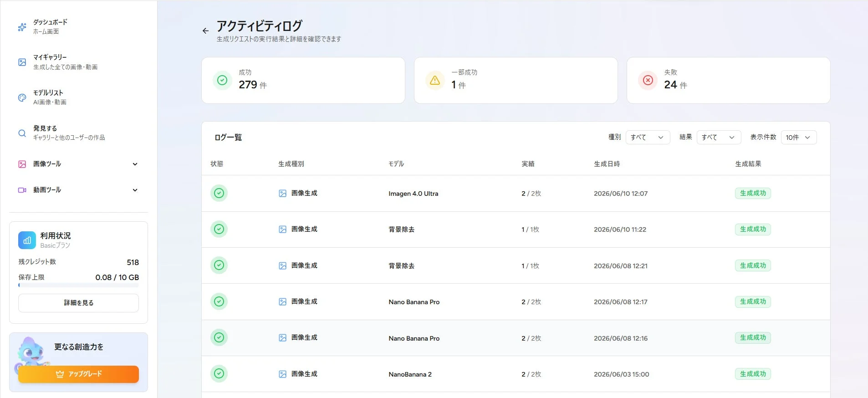The image size is (868, 398).
Task: Click the NanoBanana 2 model cell
Action: (410, 374)
